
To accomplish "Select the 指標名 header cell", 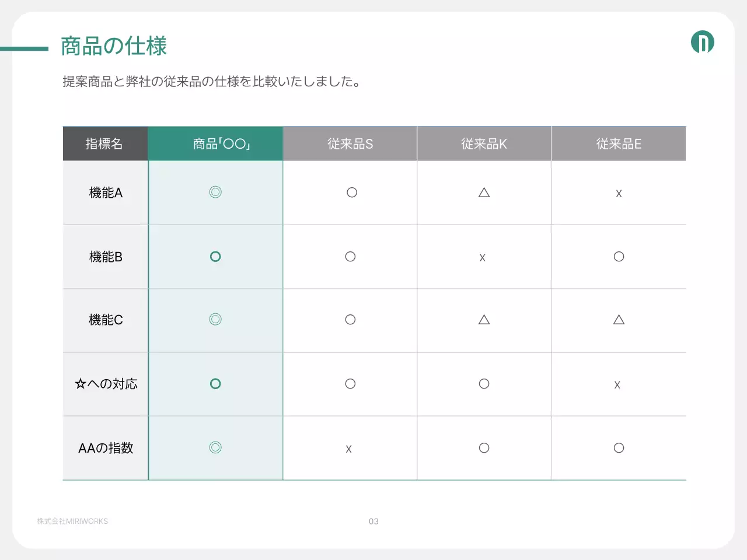I will (x=105, y=143).
